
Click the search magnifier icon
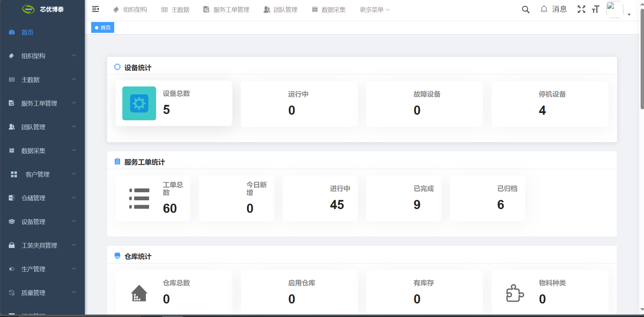coord(525,9)
